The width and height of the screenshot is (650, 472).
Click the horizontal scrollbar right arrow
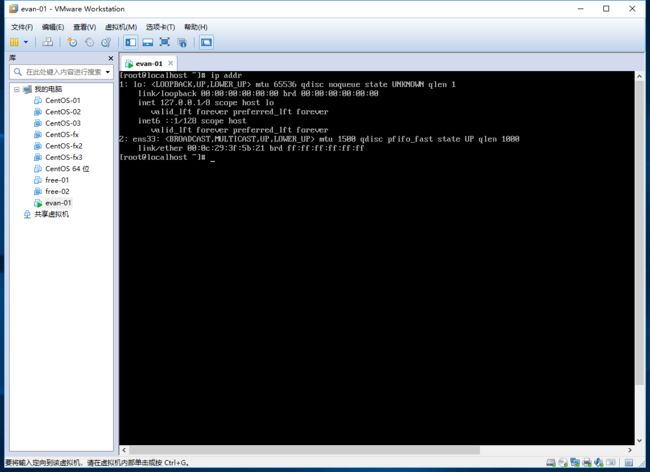(x=630, y=450)
